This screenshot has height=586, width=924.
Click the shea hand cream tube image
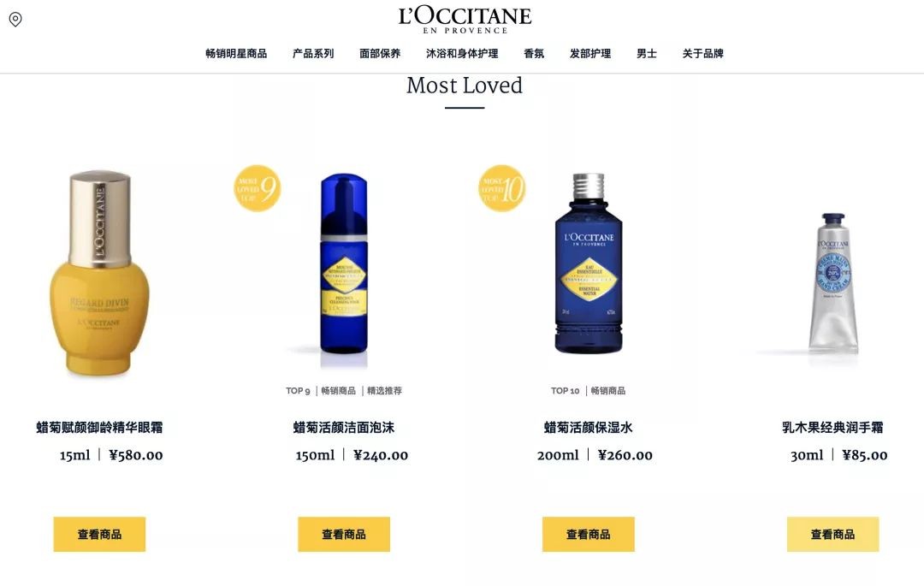pos(833,283)
